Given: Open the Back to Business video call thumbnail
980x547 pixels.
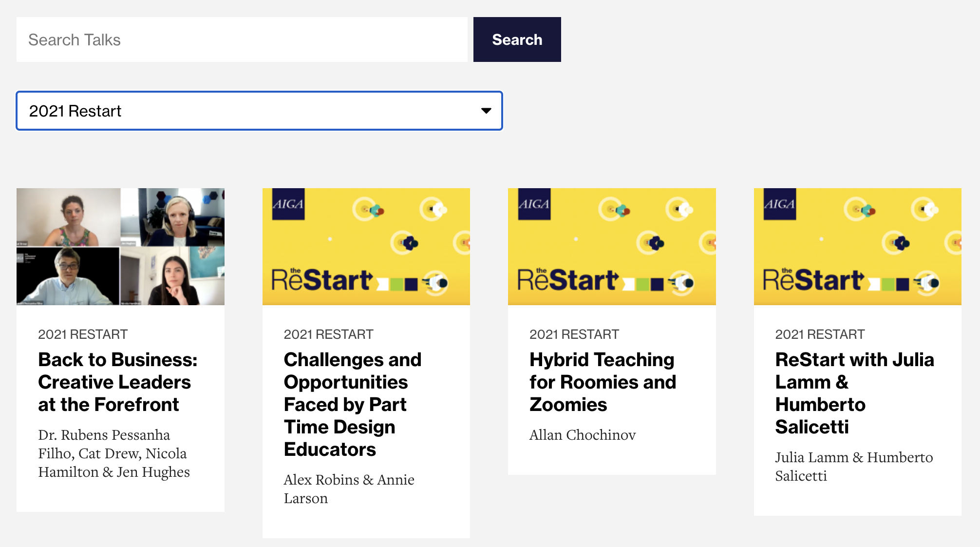Looking at the screenshot, I should pyautogui.click(x=120, y=247).
